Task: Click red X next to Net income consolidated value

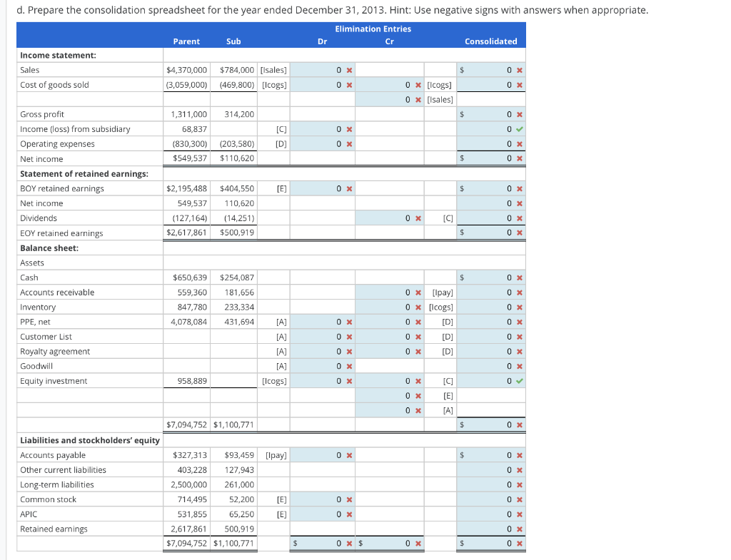Action: click(x=519, y=158)
